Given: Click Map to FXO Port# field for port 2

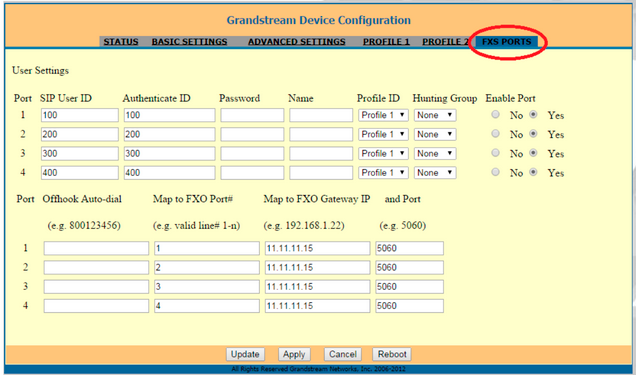Looking at the screenshot, I should tap(207, 268).
